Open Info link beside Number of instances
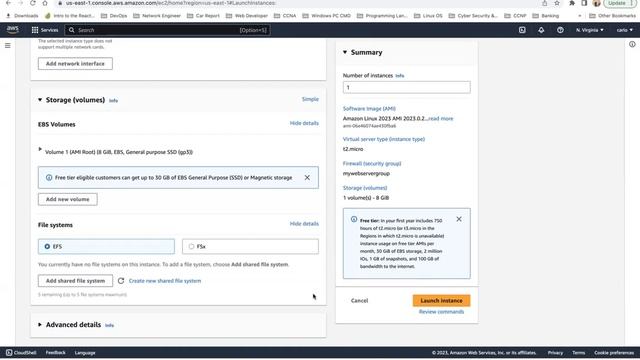Viewport: 640px width, 360px height. 400,76
